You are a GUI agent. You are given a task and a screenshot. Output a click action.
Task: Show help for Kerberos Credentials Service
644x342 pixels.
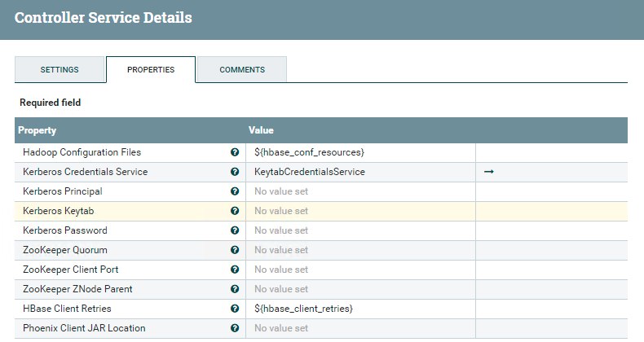coord(235,172)
